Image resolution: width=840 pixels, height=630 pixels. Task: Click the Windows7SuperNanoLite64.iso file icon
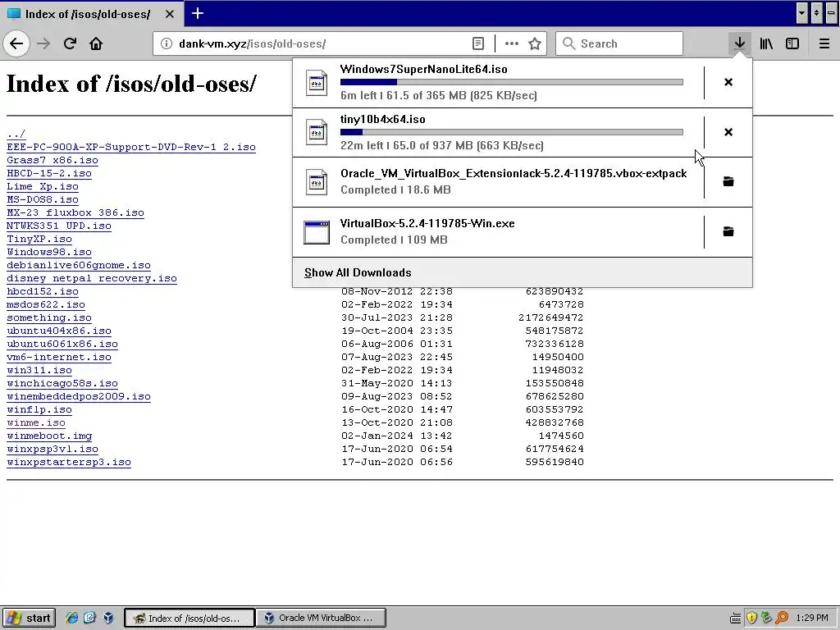(x=316, y=83)
